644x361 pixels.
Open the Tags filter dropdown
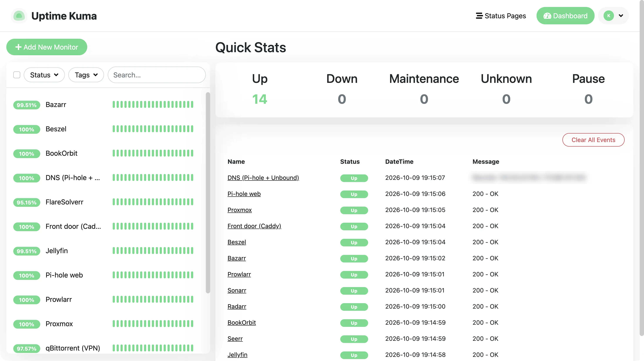click(86, 75)
